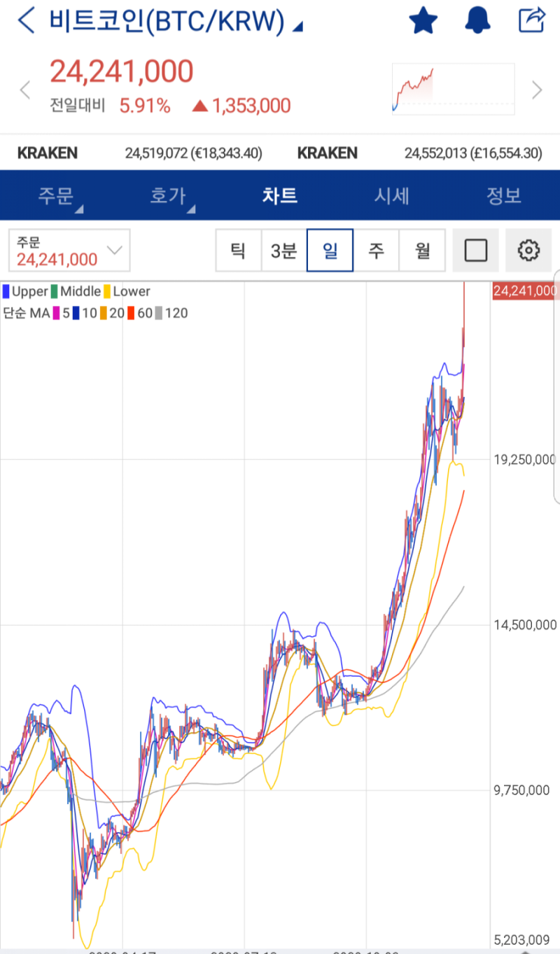Image resolution: width=560 pixels, height=954 pixels.
Task: Open price alert bell icon
Action: coord(477,20)
